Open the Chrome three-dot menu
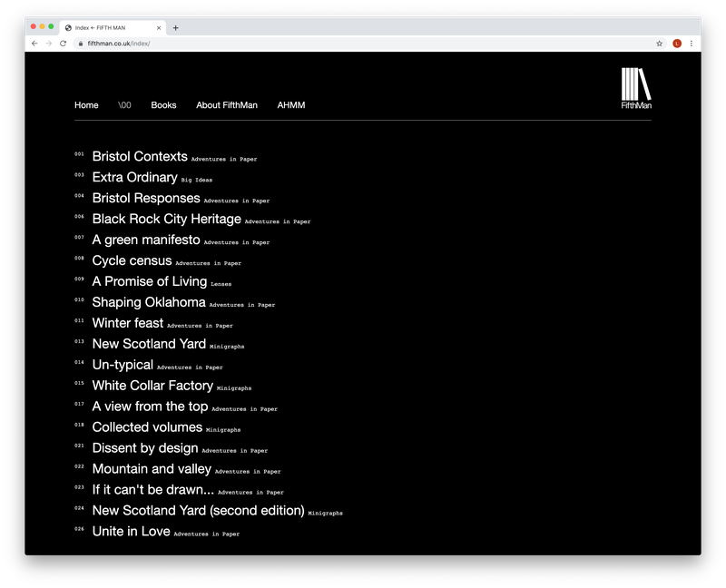The width and height of the screenshot is (726, 588). point(692,44)
